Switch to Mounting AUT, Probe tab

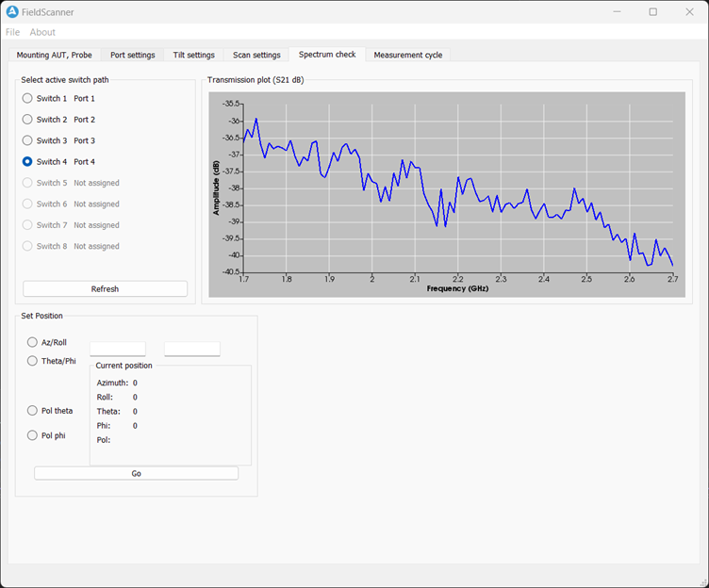(55, 55)
